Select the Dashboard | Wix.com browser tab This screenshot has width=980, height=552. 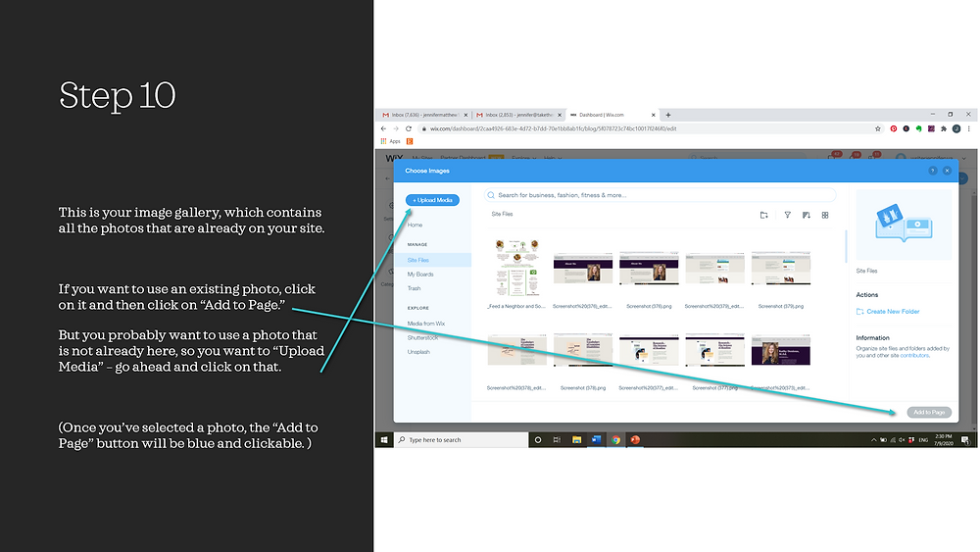[x=612, y=115]
